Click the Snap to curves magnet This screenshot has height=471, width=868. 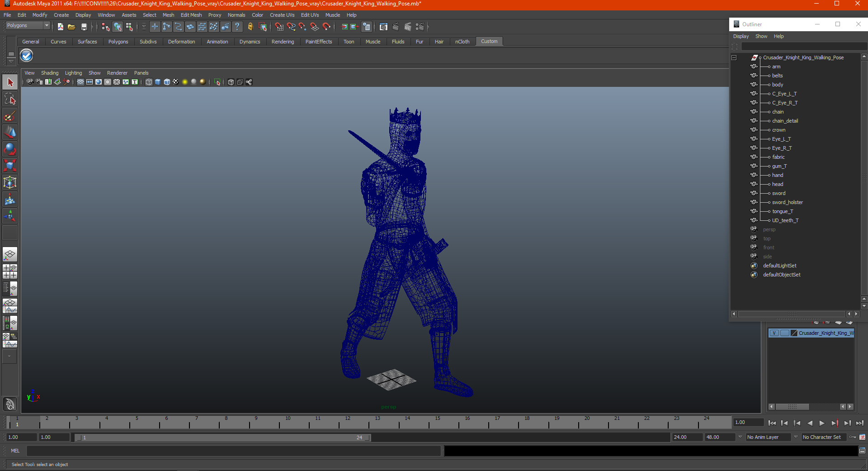tap(291, 27)
